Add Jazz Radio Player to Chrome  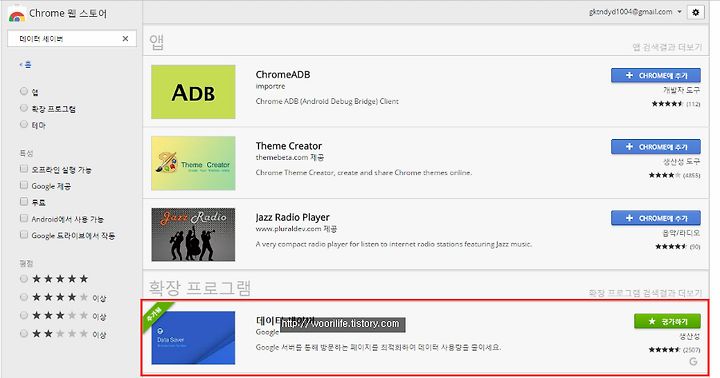pos(656,218)
